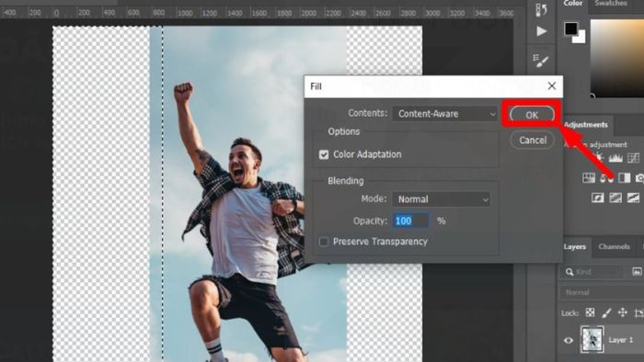Click the layer search magnifier icon

pyautogui.click(x=569, y=272)
